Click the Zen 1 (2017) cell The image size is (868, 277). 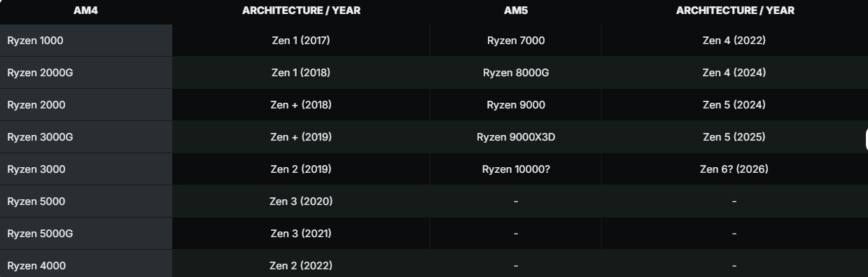point(301,41)
